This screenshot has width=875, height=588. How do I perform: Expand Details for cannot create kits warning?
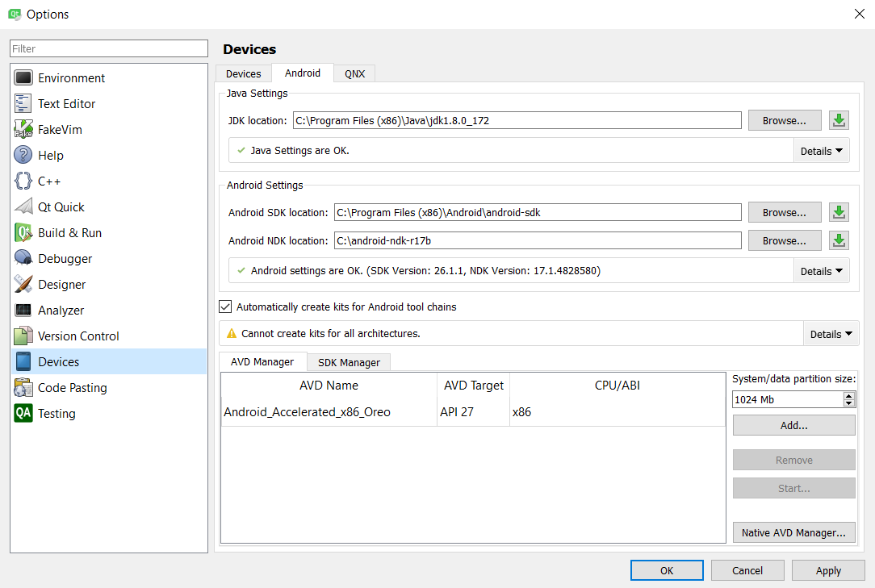click(831, 334)
